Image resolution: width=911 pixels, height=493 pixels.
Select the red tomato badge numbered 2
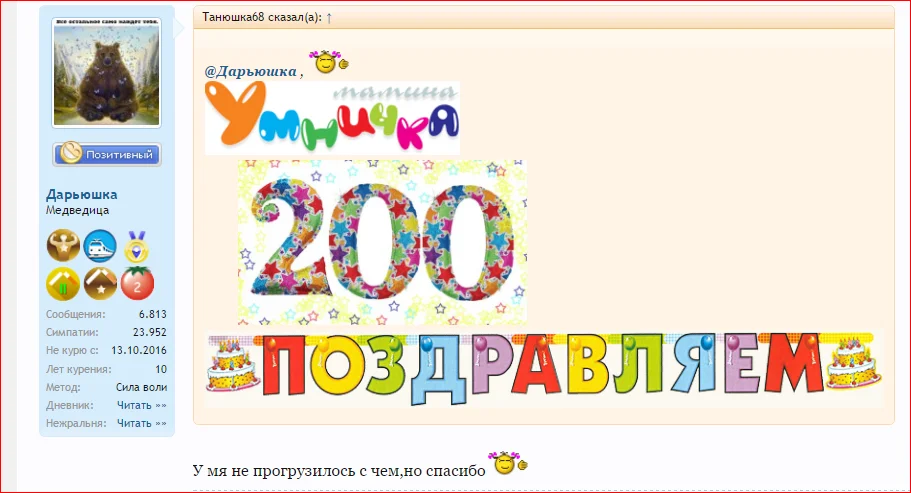point(137,283)
